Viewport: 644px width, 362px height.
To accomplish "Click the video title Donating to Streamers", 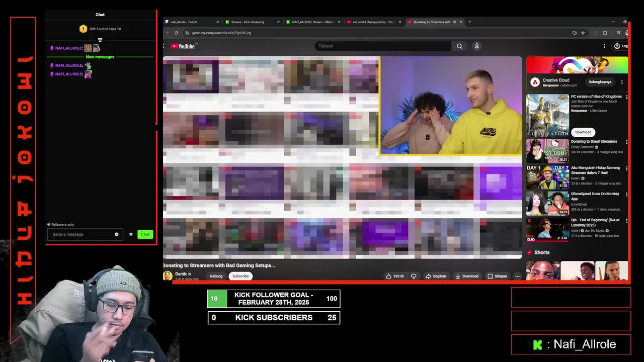I will [x=219, y=265].
